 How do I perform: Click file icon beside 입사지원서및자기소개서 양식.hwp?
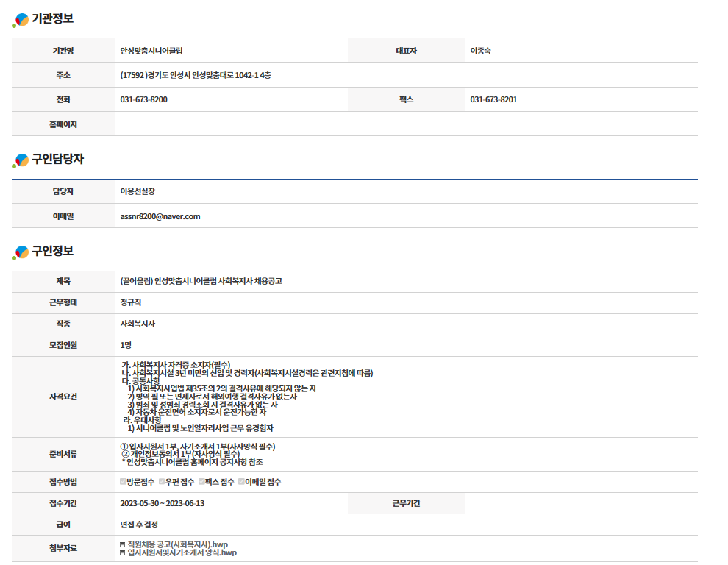coord(122,552)
